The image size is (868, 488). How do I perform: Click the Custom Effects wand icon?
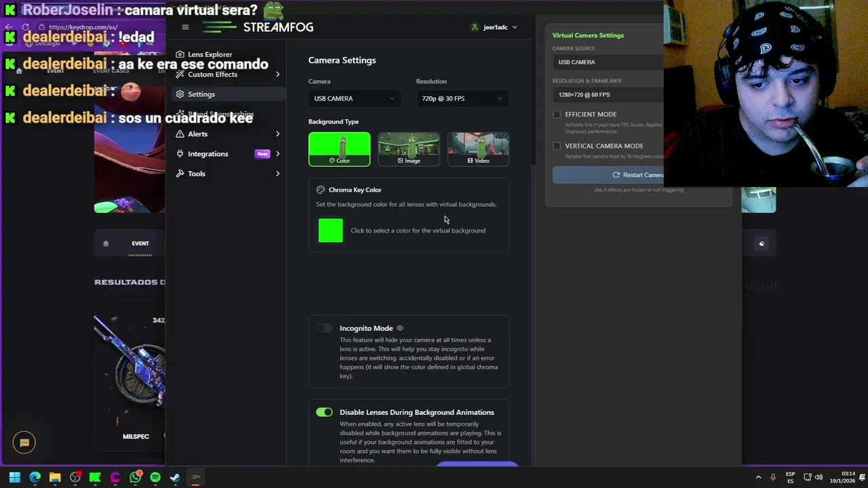(x=180, y=74)
